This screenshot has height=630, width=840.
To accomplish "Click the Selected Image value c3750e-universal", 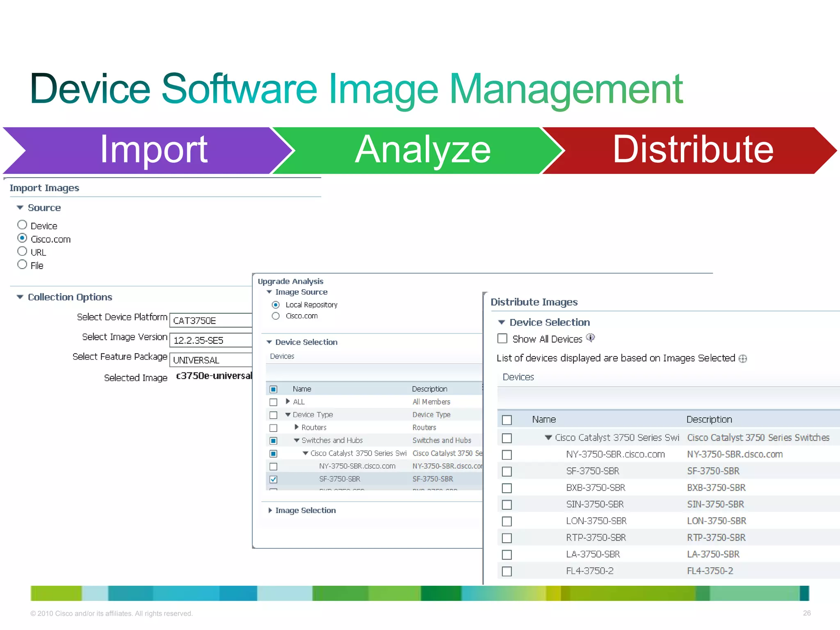I will (x=214, y=376).
